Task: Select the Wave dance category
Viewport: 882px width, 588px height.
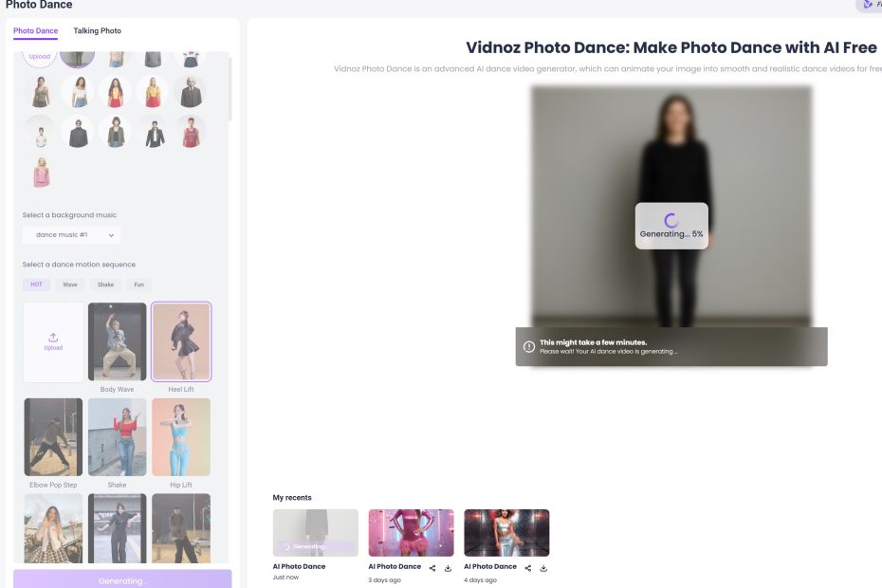Action: click(x=70, y=285)
